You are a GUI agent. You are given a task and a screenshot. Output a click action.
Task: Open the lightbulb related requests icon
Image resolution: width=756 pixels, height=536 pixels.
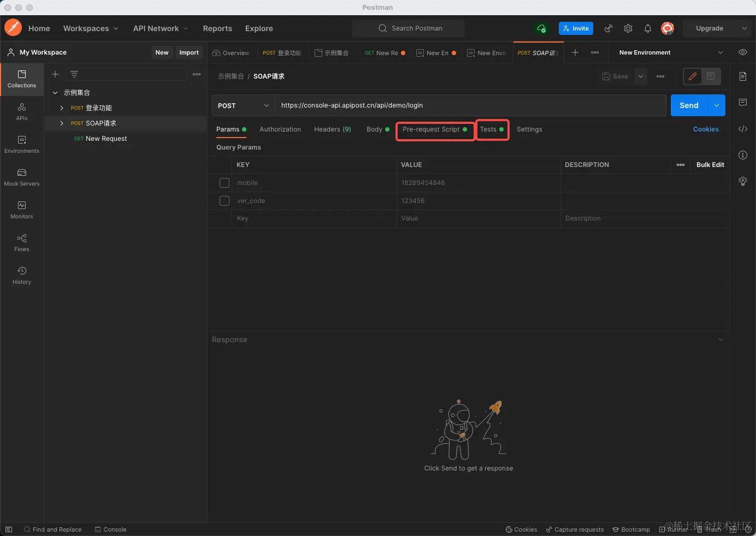743,181
